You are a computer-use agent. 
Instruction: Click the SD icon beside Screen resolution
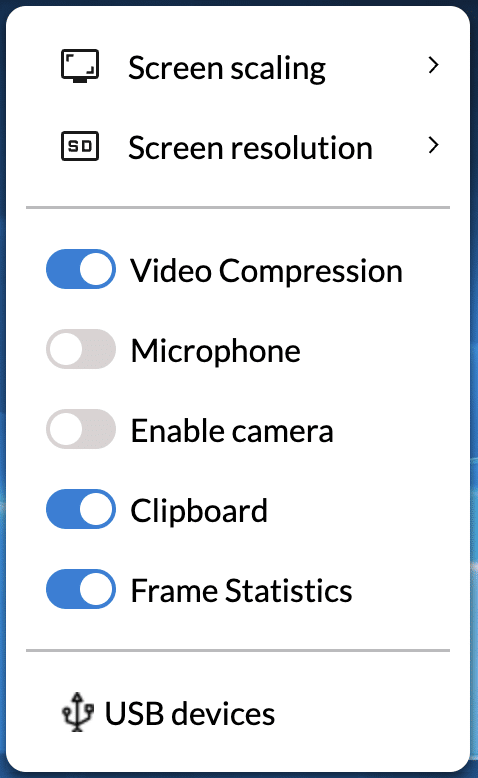tap(80, 146)
